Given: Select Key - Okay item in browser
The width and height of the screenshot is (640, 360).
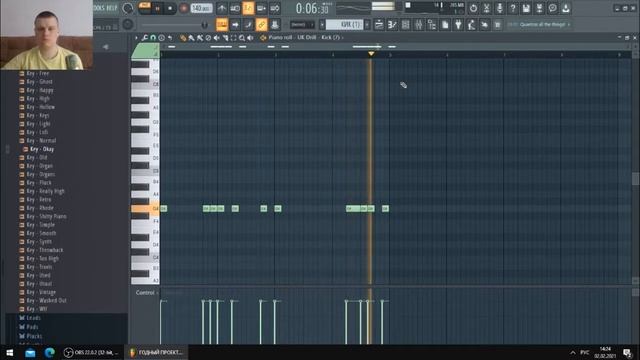Looking at the screenshot, I should [x=42, y=149].
